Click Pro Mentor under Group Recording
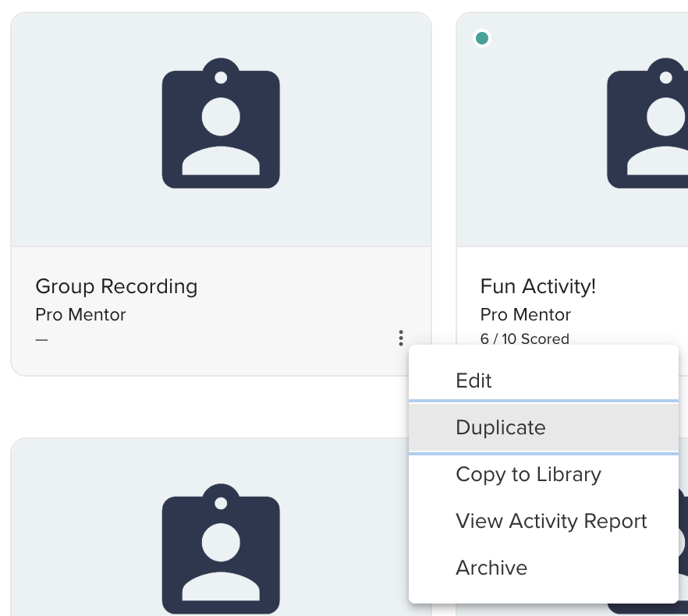The height and width of the screenshot is (616, 688). pos(81,314)
